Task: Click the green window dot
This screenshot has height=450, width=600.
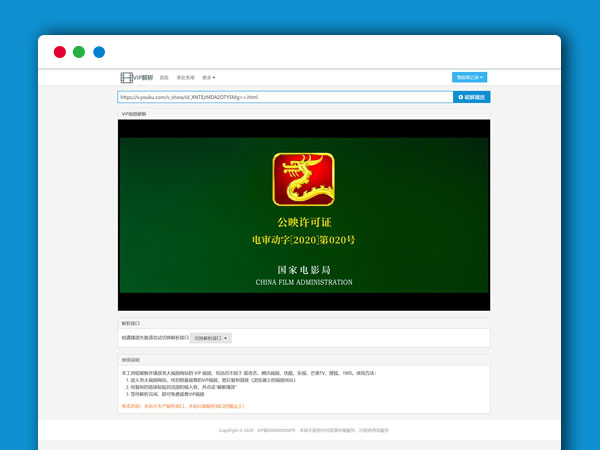Action: tap(79, 52)
